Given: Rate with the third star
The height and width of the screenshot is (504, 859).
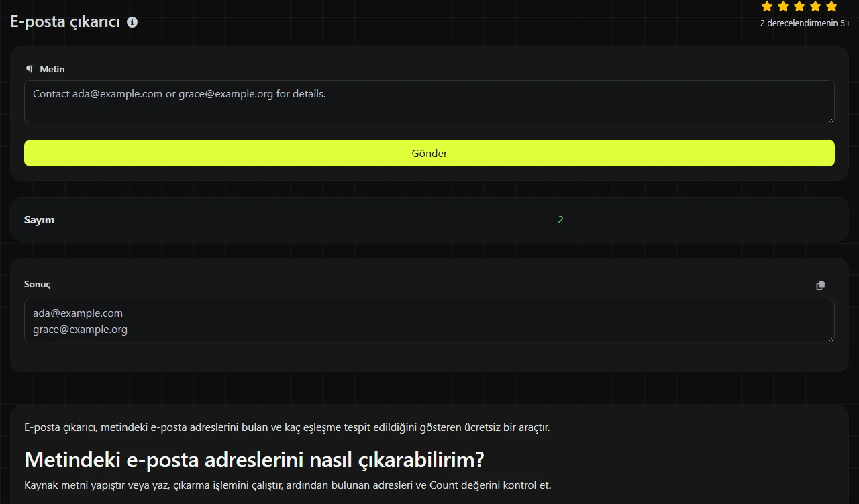Looking at the screenshot, I should (x=799, y=7).
